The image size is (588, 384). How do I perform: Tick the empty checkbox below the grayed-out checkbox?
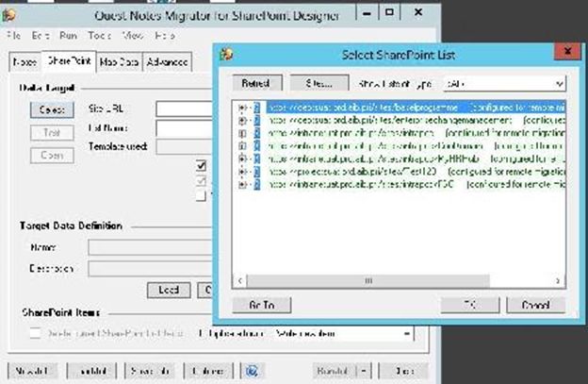(201, 195)
